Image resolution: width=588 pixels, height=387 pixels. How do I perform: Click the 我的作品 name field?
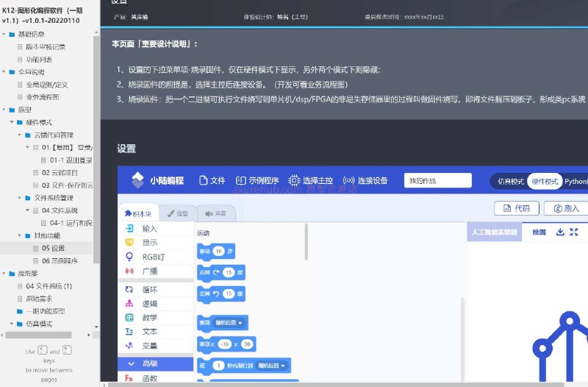click(437, 180)
